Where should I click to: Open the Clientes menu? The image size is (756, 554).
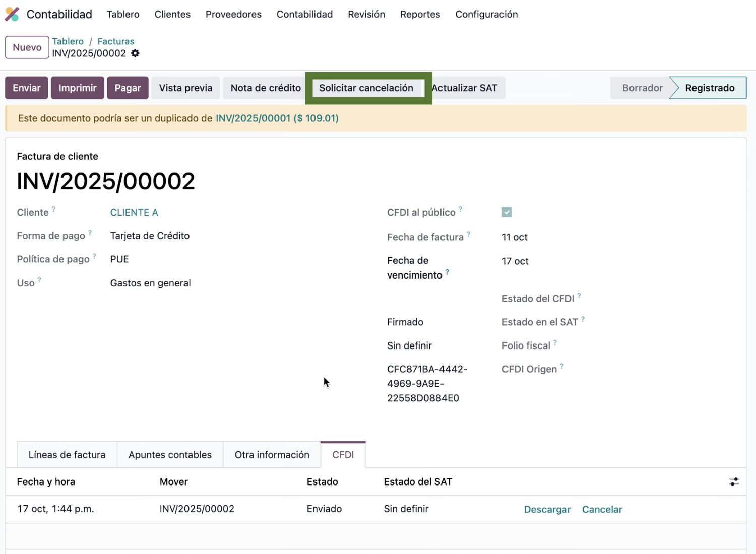click(172, 14)
